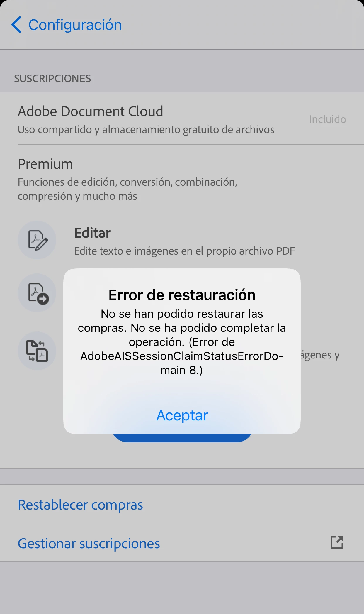Image resolution: width=364 pixels, height=614 pixels.
Task: Tap the Editar description about PDF text
Action: click(x=184, y=251)
